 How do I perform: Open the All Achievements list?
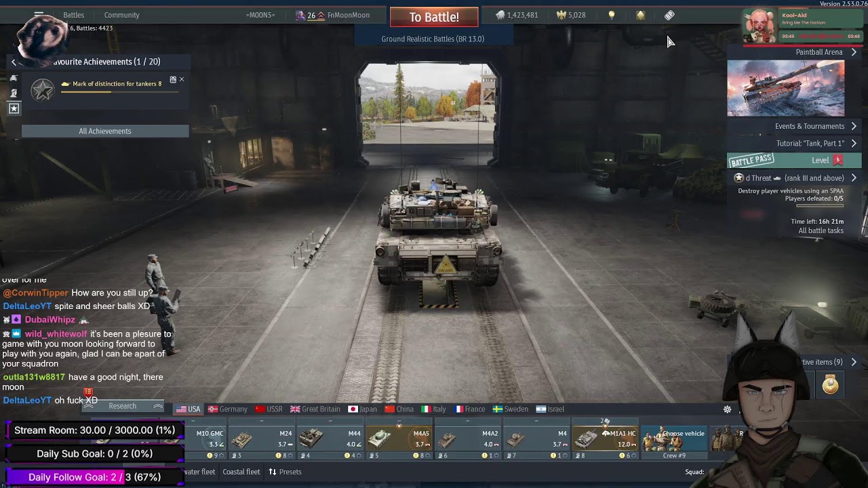coord(105,131)
